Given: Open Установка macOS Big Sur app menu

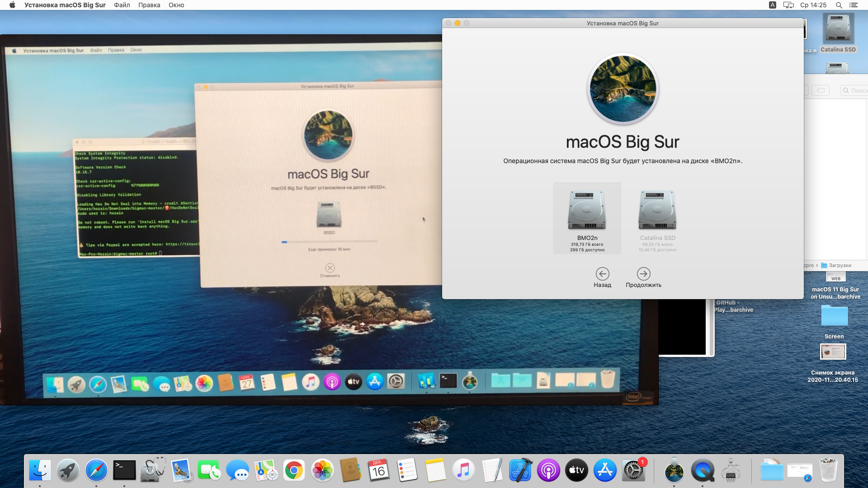Looking at the screenshot, I should (x=65, y=5).
